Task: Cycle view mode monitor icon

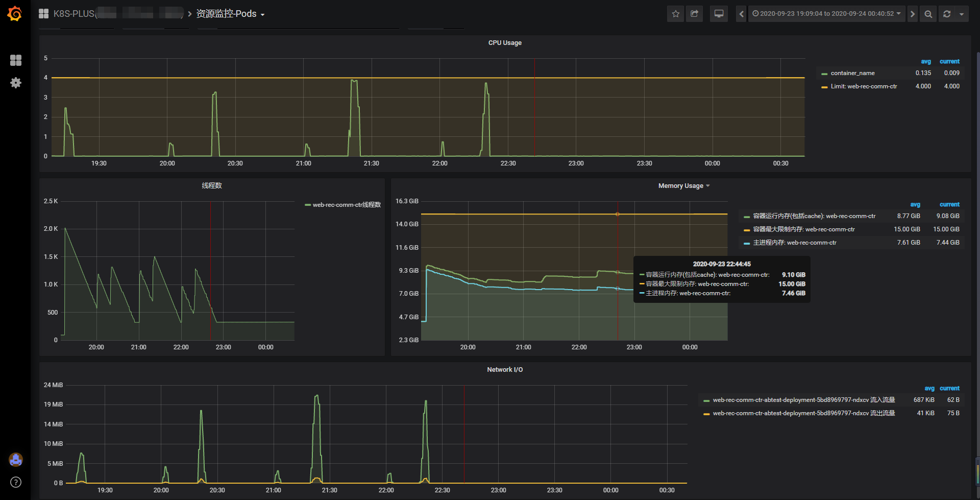Action: (x=719, y=14)
